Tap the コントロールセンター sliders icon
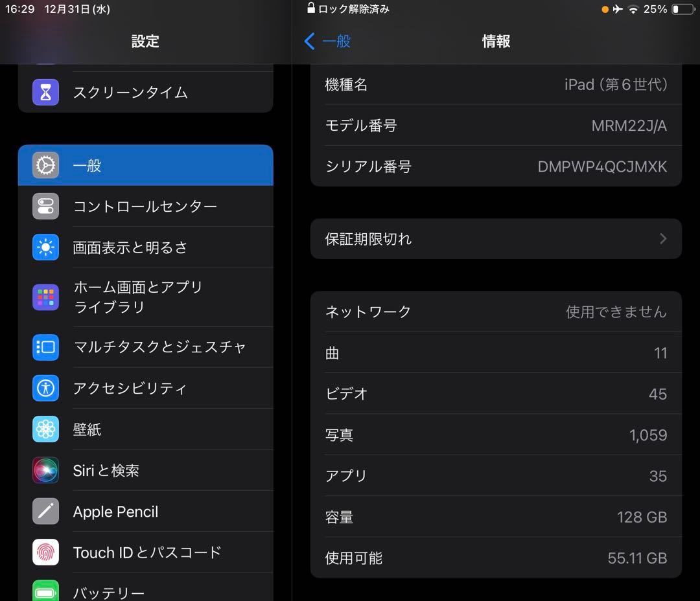Screen dimensions: 700x601 pyautogui.click(x=45, y=206)
